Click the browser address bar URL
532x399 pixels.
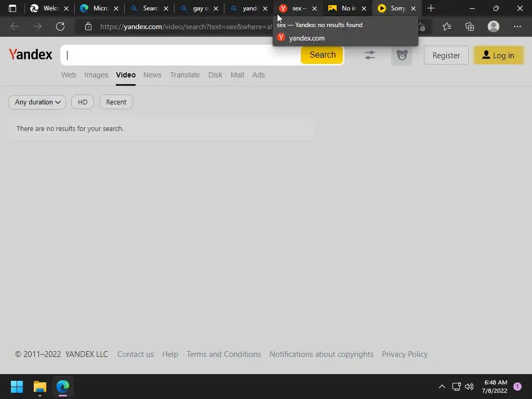tap(186, 26)
